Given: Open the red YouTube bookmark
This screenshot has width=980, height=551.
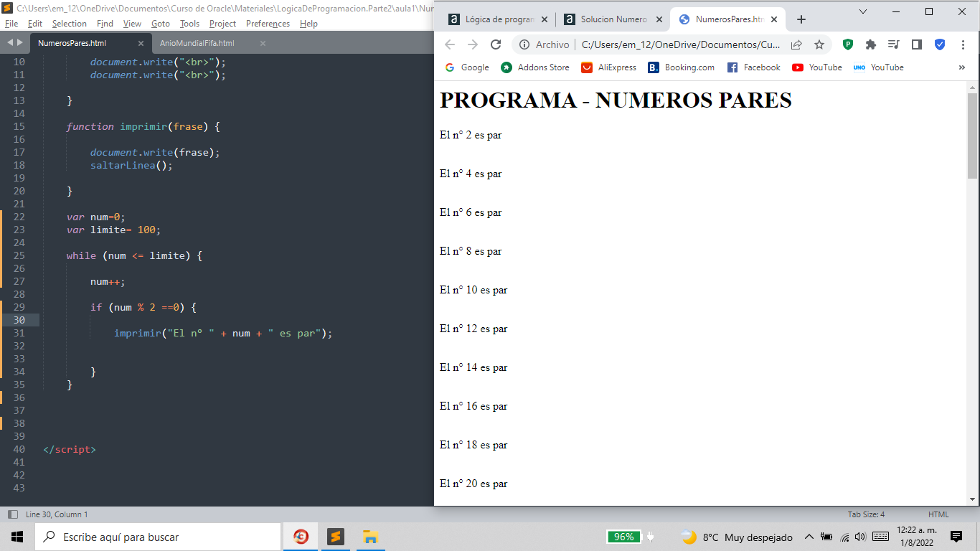Looking at the screenshot, I should [817, 67].
